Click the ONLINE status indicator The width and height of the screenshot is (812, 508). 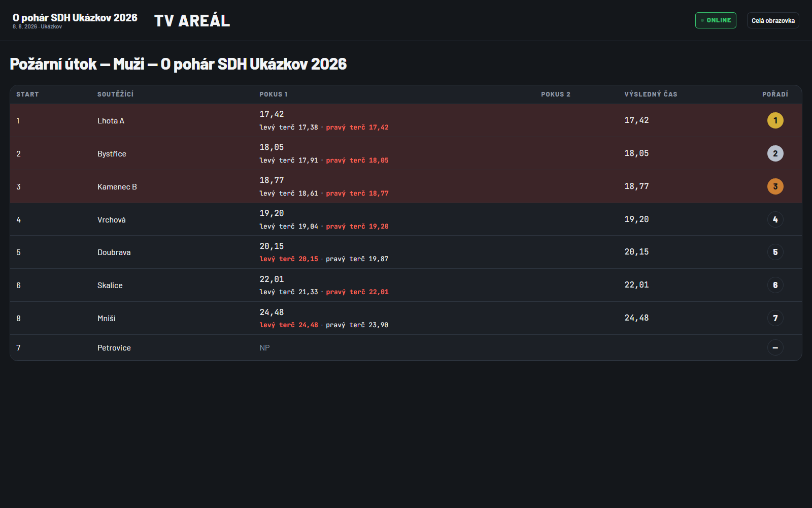[716, 20]
